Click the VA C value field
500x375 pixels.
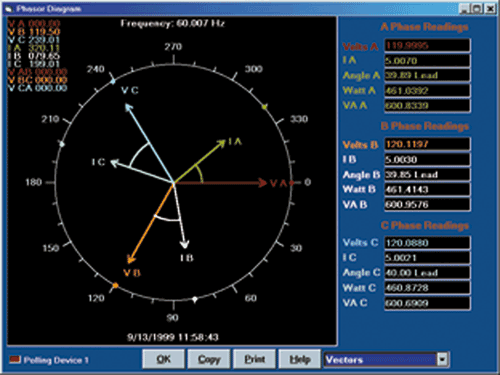click(x=427, y=303)
